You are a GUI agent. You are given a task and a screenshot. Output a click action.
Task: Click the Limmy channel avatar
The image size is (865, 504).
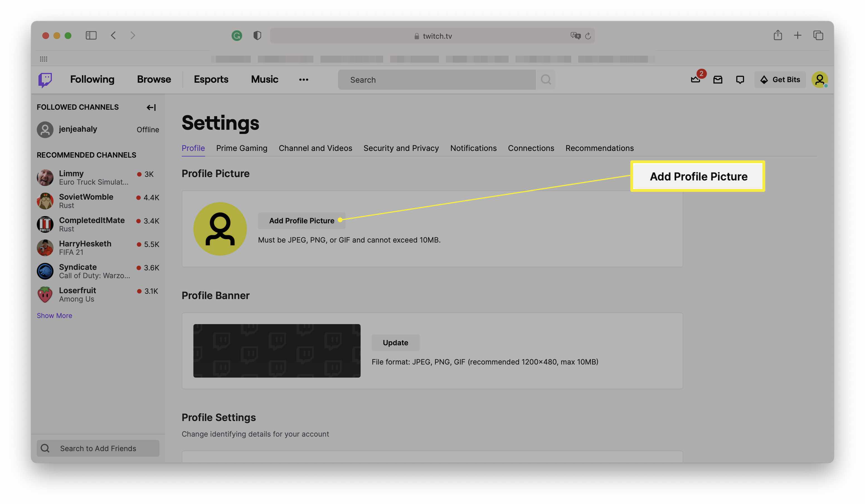click(x=45, y=178)
